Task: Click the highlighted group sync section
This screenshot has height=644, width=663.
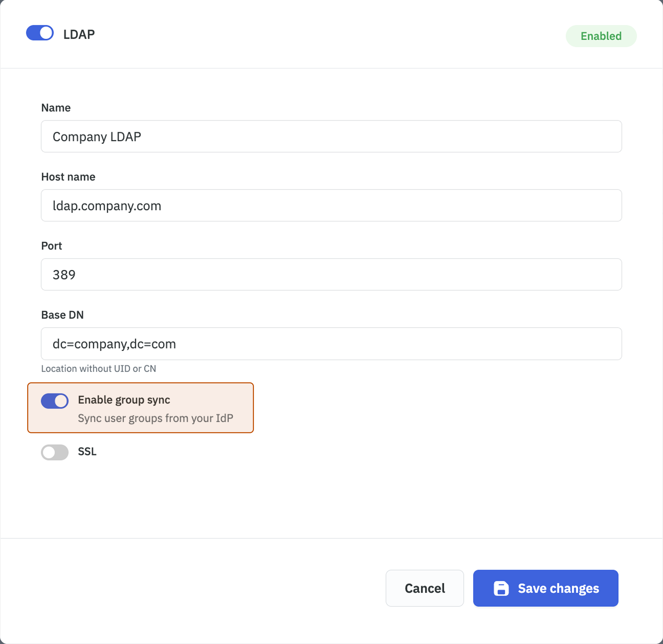Action: coord(140,408)
